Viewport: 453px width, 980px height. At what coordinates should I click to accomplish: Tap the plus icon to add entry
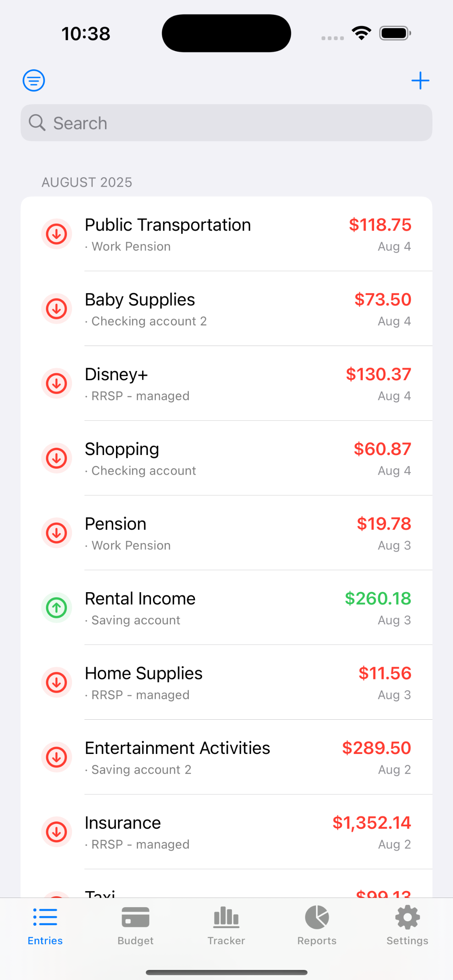(x=420, y=80)
